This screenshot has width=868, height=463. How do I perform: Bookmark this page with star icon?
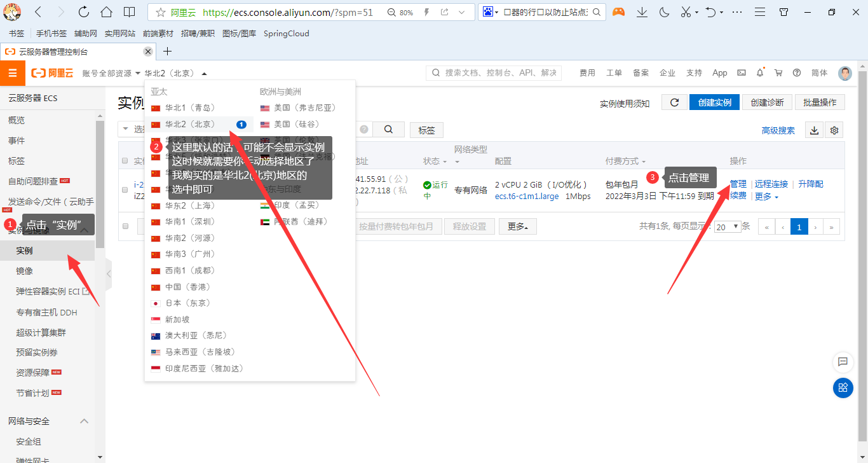161,12
